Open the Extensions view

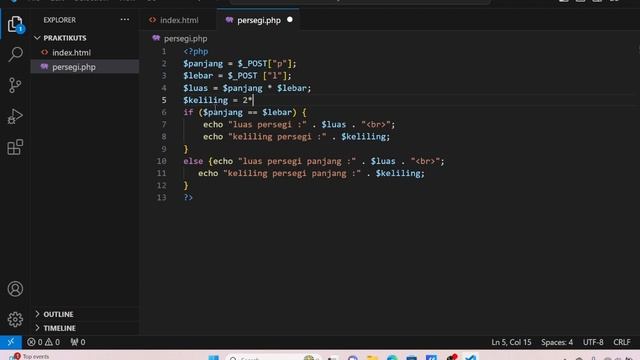(16, 147)
